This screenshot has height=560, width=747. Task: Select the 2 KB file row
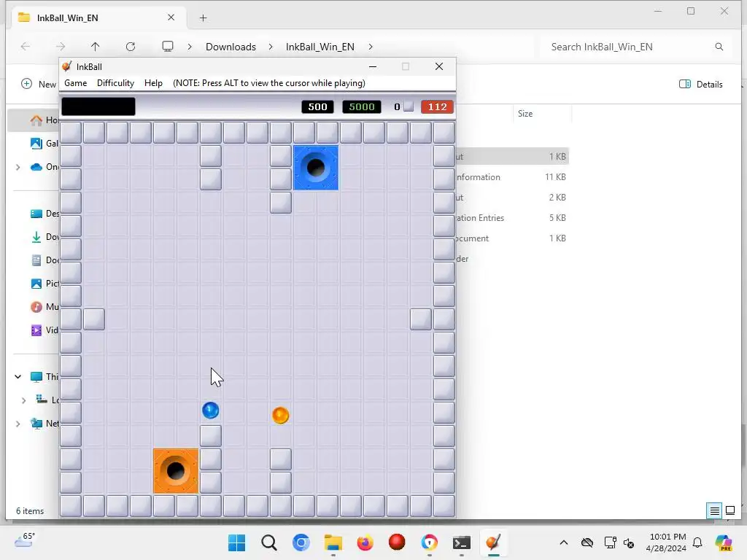[x=512, y=197]
